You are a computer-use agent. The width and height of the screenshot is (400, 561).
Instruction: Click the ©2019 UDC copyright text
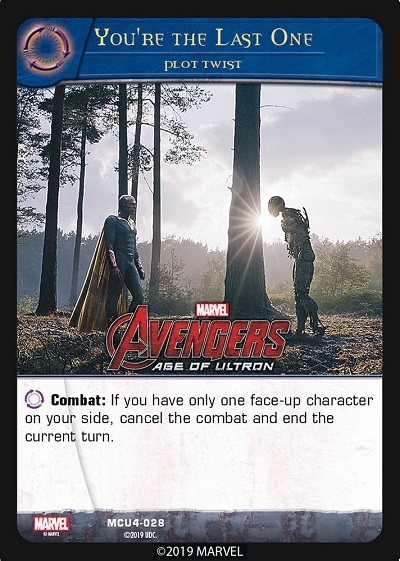coord(140,535)
